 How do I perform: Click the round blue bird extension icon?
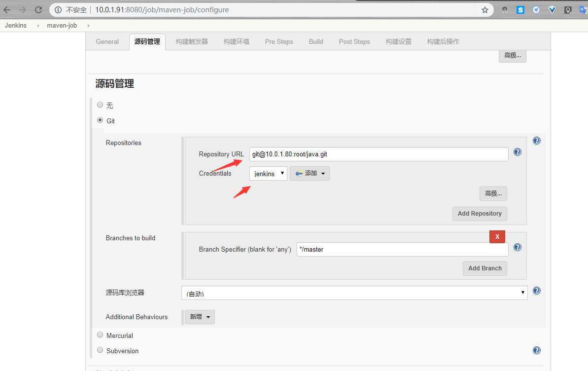point(536,10)
